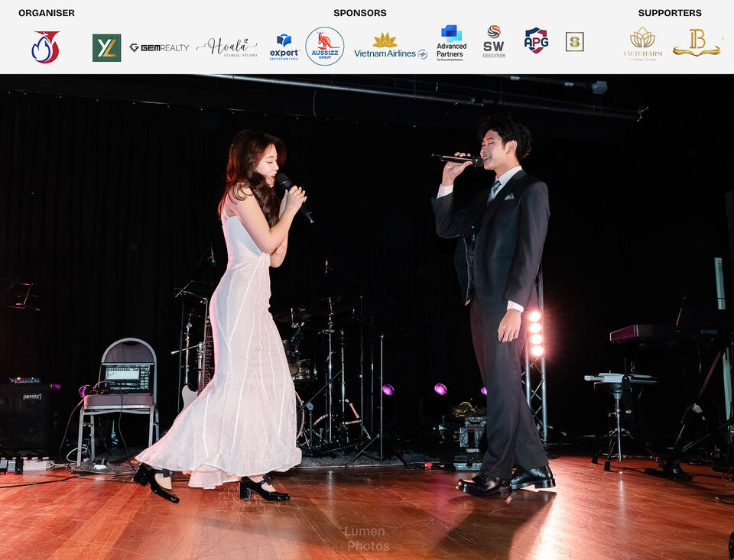
Task: Open the Advanced Partners logo
Action: tap(451, 43)
